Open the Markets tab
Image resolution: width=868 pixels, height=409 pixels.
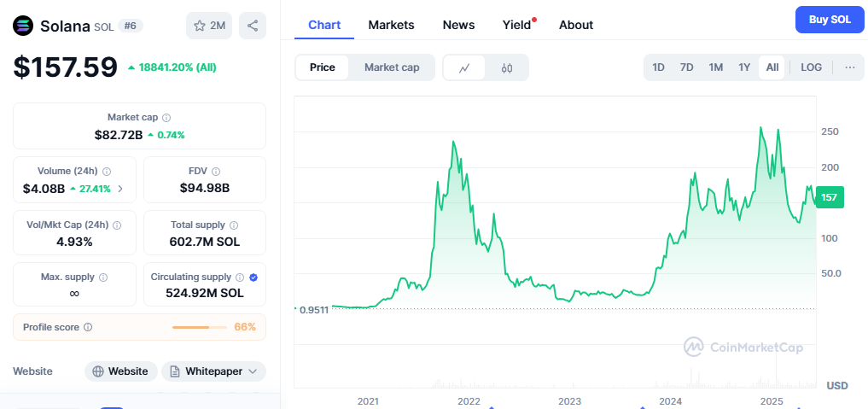392,25
